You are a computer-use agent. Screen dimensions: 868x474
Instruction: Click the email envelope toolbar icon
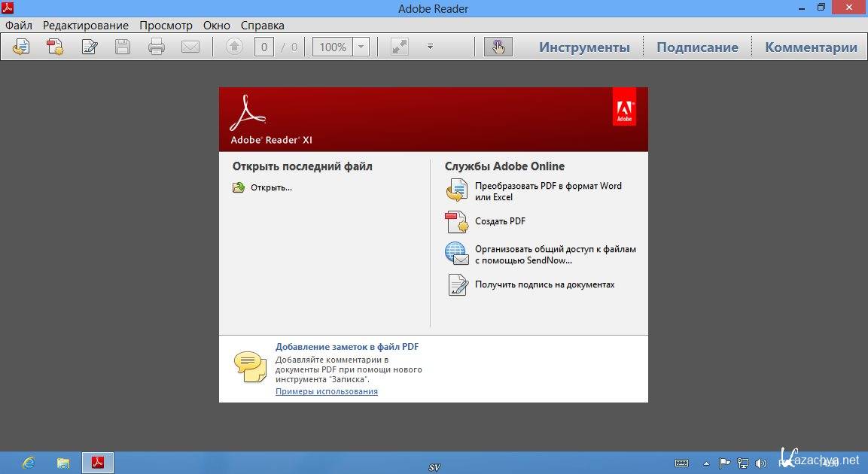(x=190, y=47)
